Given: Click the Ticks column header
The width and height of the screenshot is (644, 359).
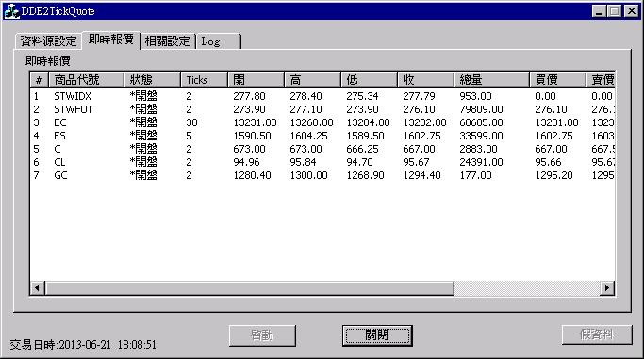Looking at the screenshot, I should pyautogui.click(x=204, y=79).
